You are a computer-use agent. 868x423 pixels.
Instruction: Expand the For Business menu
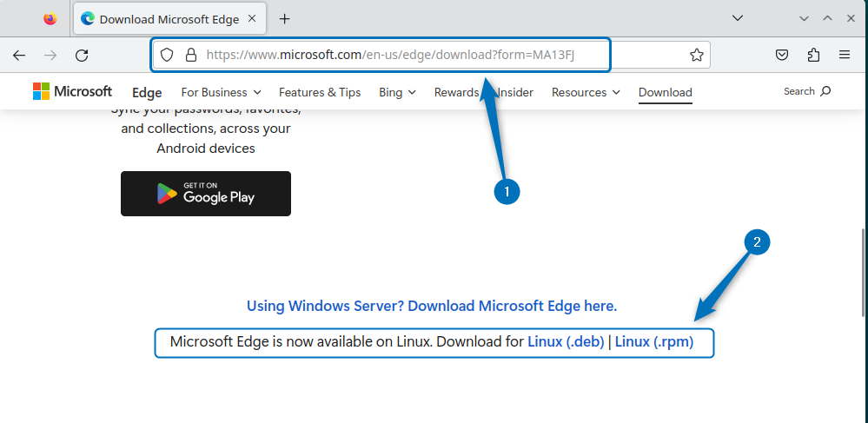coord(221,92)
